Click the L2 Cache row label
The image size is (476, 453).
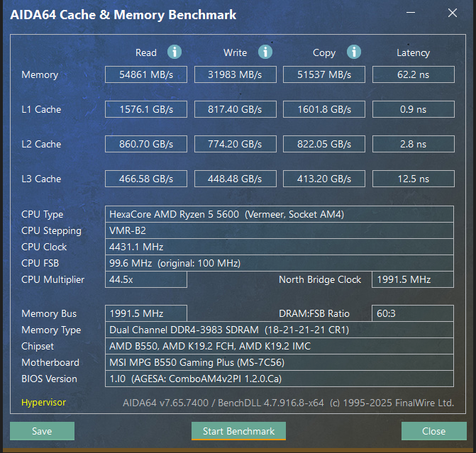[x=41, y=144]
